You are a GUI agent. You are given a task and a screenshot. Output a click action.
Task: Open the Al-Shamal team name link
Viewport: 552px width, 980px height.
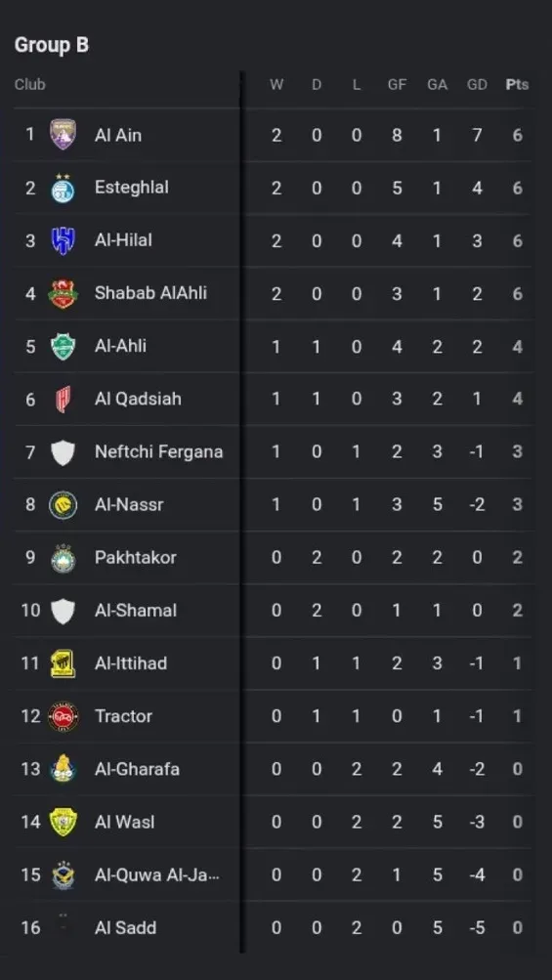tap(136, 611)
